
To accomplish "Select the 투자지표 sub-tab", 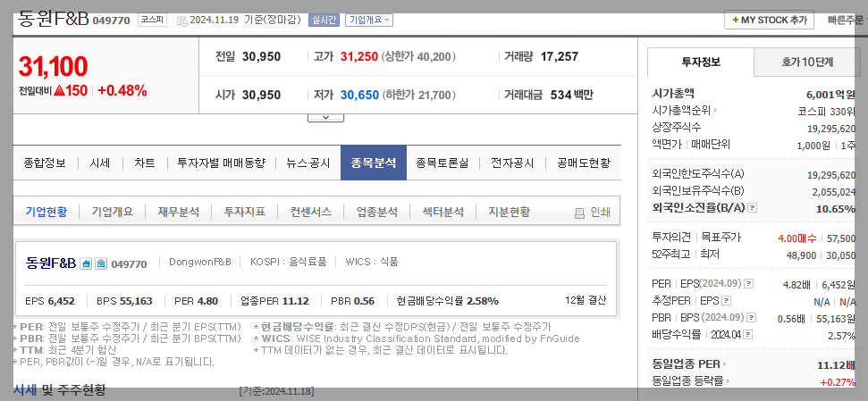I will [245, 212].
